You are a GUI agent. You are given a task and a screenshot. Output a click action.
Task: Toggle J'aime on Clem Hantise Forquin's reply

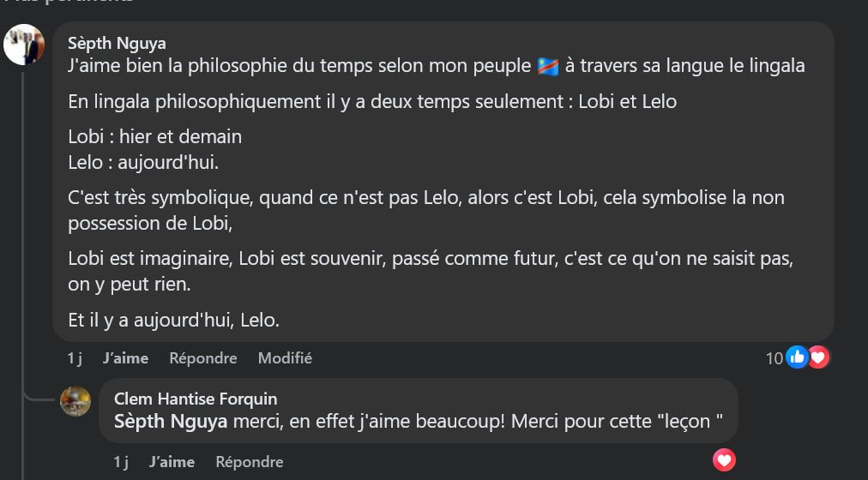172,462
